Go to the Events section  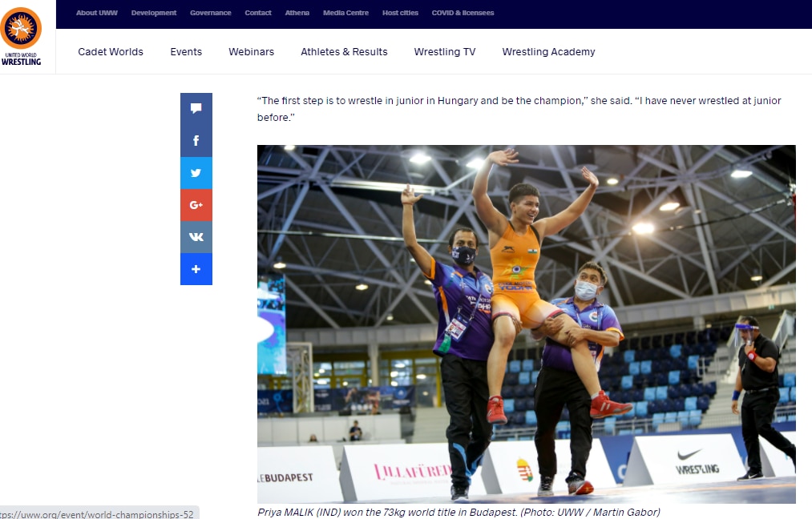click(186, 52)
